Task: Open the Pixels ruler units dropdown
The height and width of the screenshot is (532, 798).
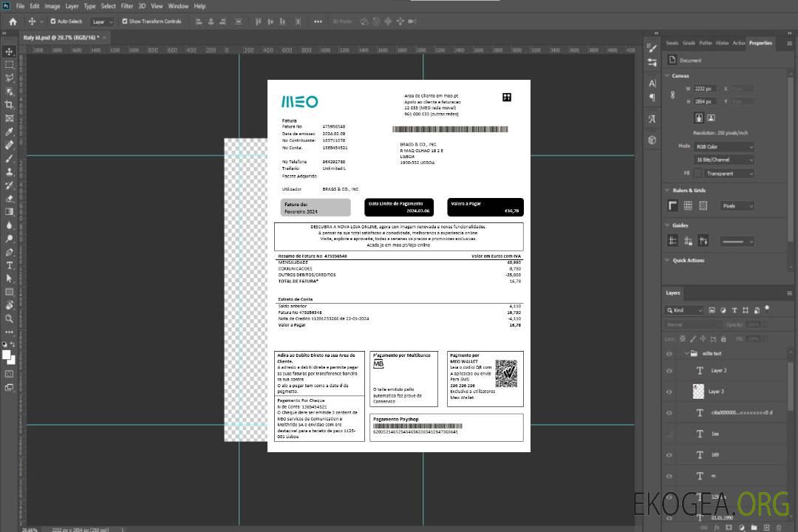Action: click(737, 206)
